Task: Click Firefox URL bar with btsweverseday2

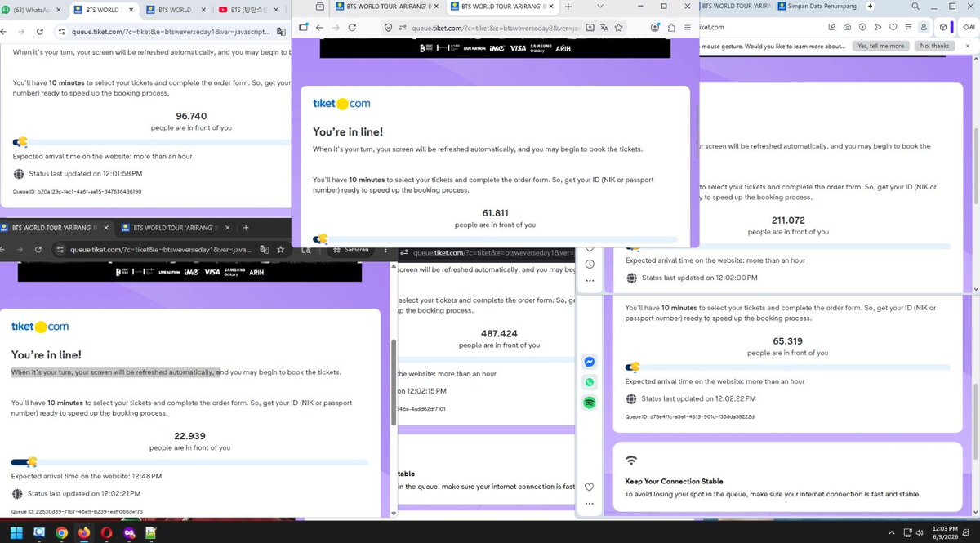Action: [494, 27]
